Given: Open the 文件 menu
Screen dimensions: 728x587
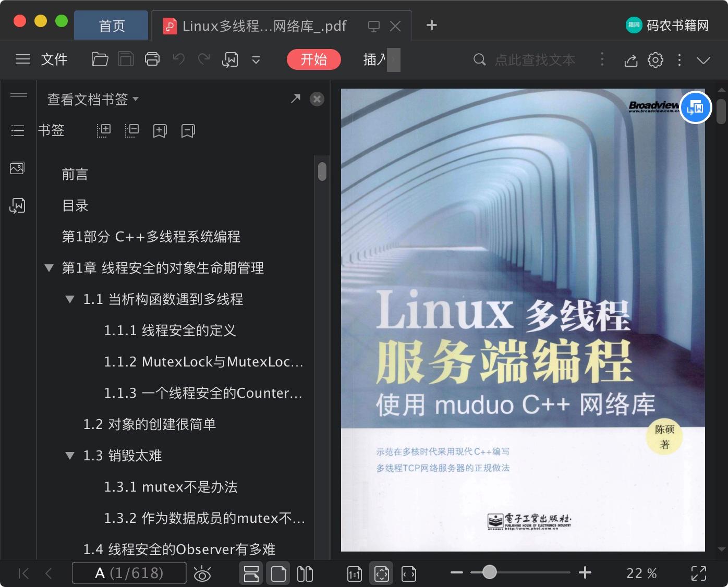Looking at the screenshot, I should pyautogui.click(x=54, y=59).
